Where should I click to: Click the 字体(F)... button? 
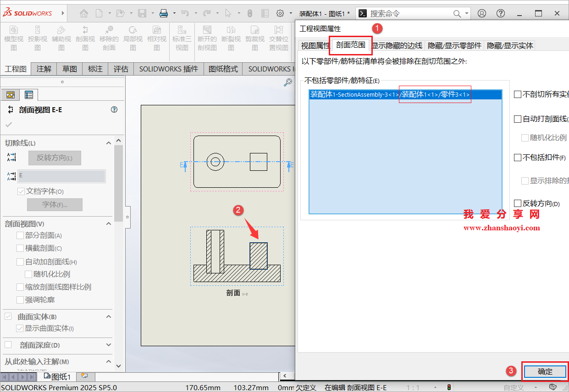coord(55,205)
